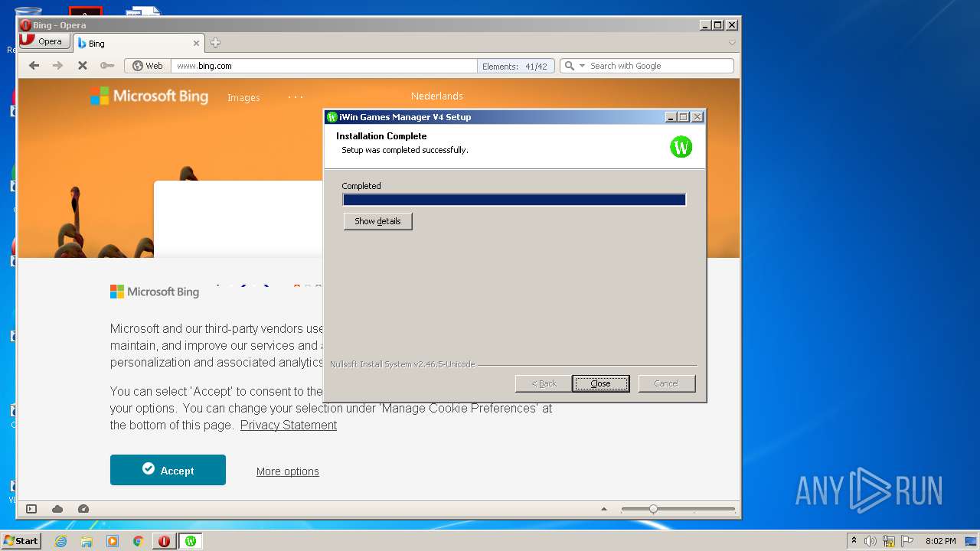Open Images on Bing header

[x=243, y=97]
